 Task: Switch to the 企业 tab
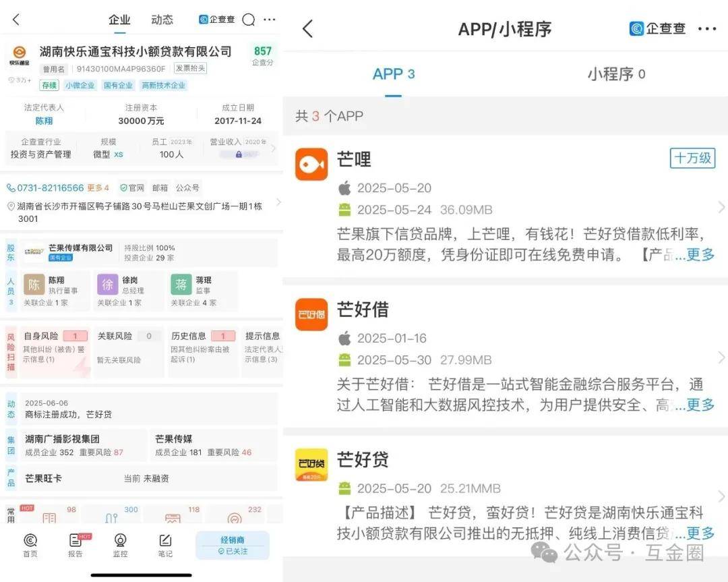120,20
